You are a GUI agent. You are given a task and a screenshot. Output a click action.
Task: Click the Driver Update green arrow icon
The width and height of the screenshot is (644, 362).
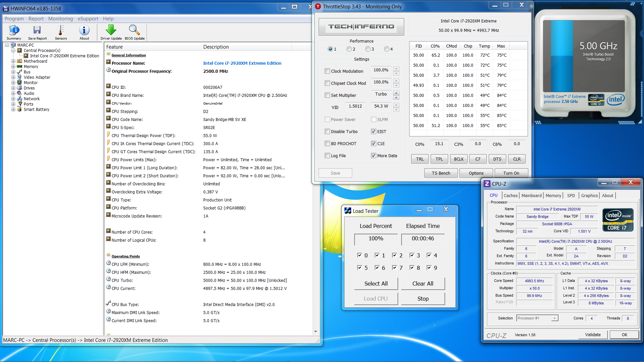click(111, 32)
